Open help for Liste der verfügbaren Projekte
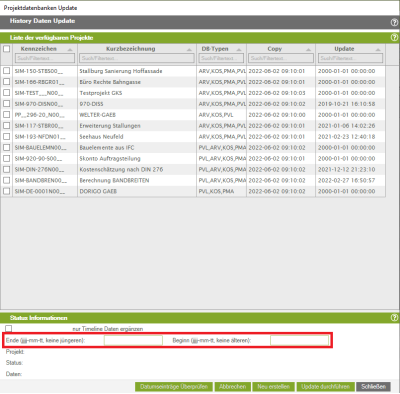The image size is (400, 394). point(394,38)
